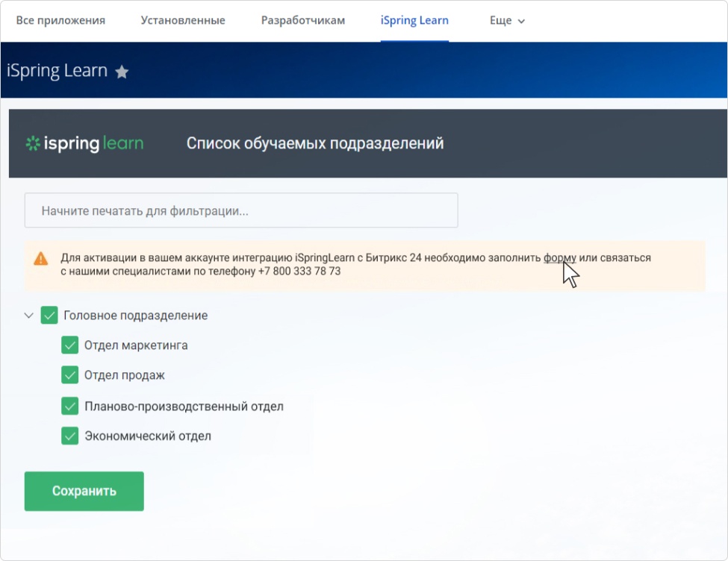Open the Еще dropdown menu
This screenshot has height=561, width=728.
[x=507, y=20]
